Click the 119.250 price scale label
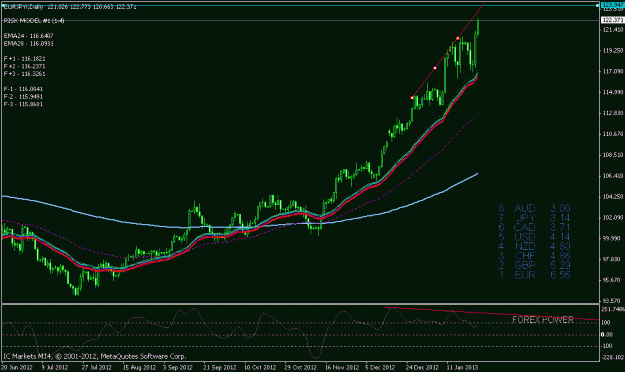The height and width of the screenshot is (372, 625). tap(613, 51)
